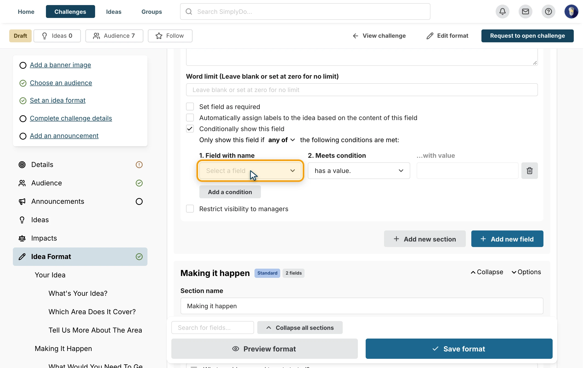Go to the Home tab
Screen dimensions: 588x368
point(26,11)
